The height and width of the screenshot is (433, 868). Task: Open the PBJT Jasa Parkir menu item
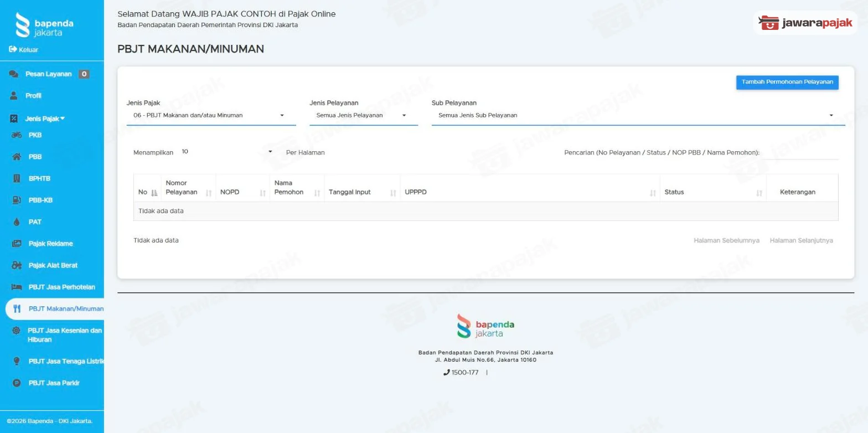[54, 383]
